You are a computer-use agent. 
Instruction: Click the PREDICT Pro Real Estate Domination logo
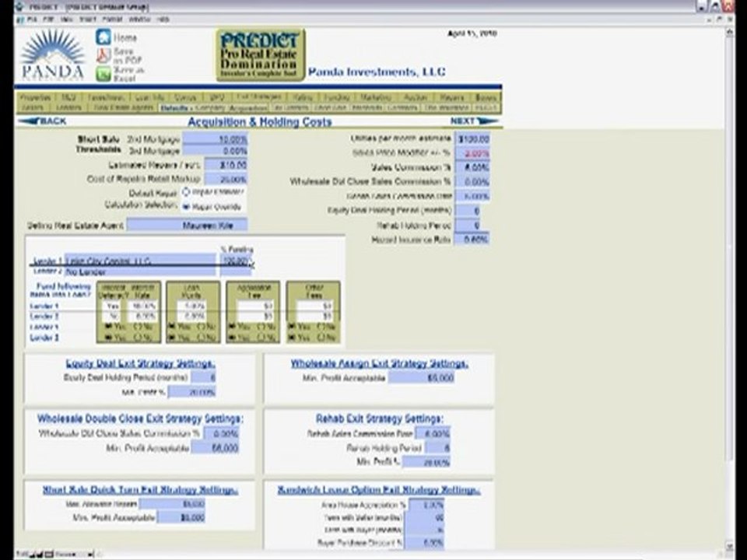click(260, 54)
